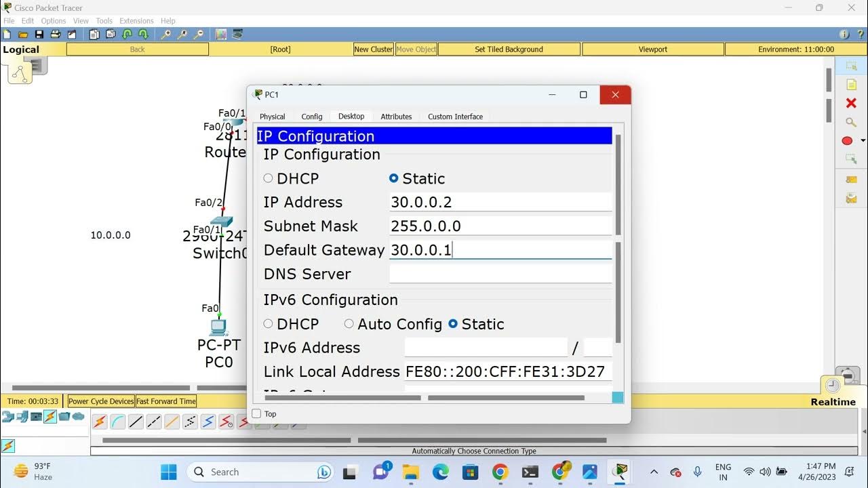Choose copper straight-through cable icon
868x488 pixels.
(136, 422)
